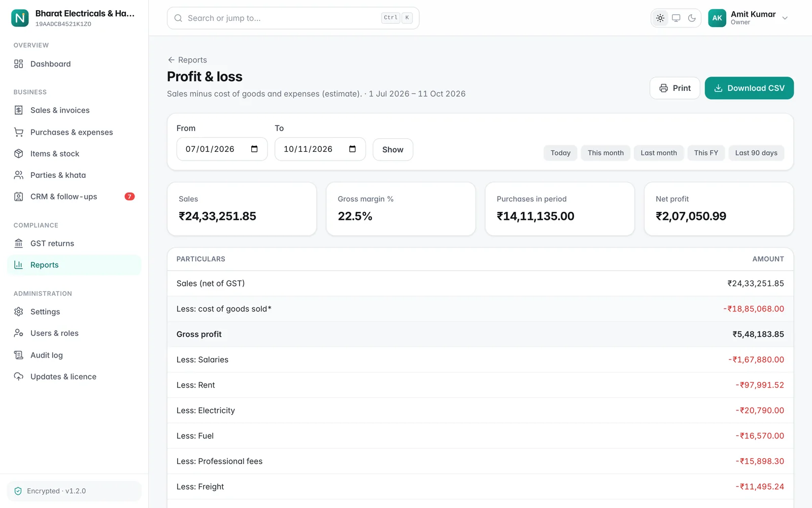Image resolution: width=812 pixels, height=508 pixels.
Task: Click the GST returns bank icon
Action: coord(19,243)
